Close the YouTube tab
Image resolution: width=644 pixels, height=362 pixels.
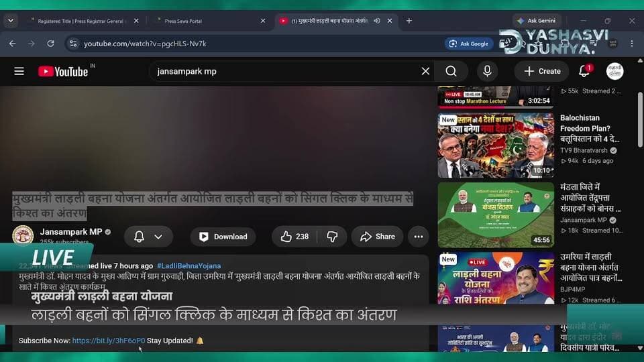(390, 21)
